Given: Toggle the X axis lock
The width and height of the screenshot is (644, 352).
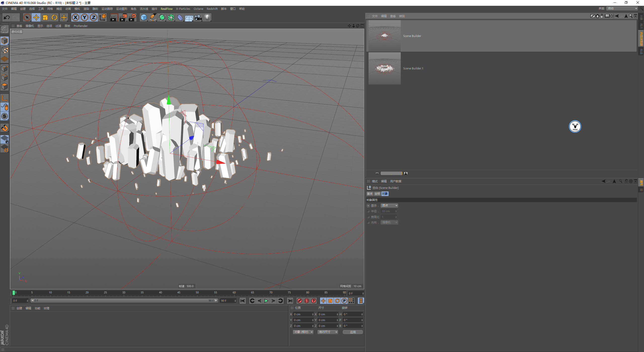Looking at the screenshot, I should click(75, 17).
